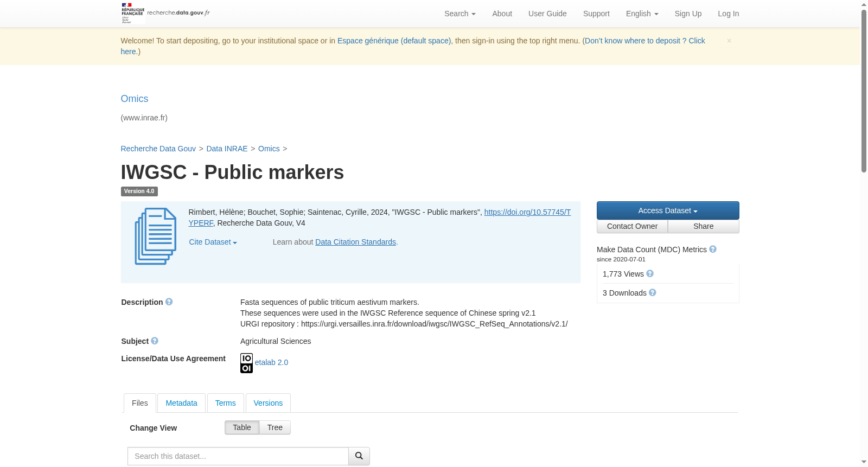
Task: Click the Contact Owner button
Action: coord(632,226)
